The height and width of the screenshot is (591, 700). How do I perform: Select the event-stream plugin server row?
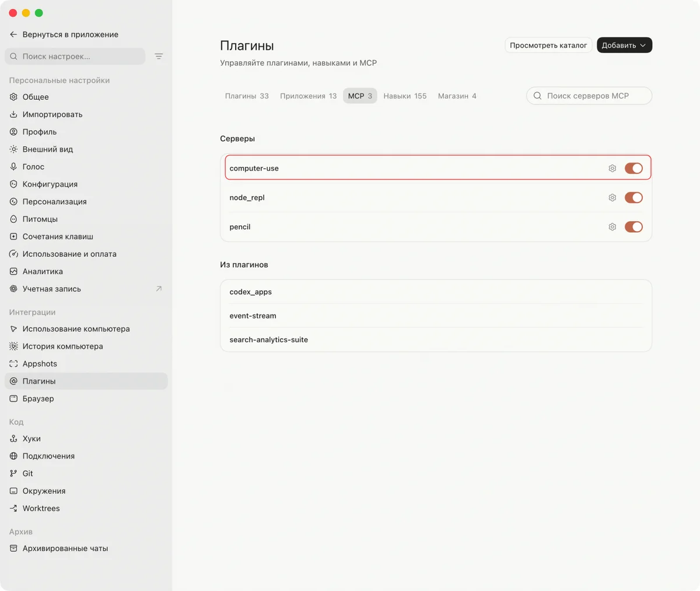[x=436, y=316]
